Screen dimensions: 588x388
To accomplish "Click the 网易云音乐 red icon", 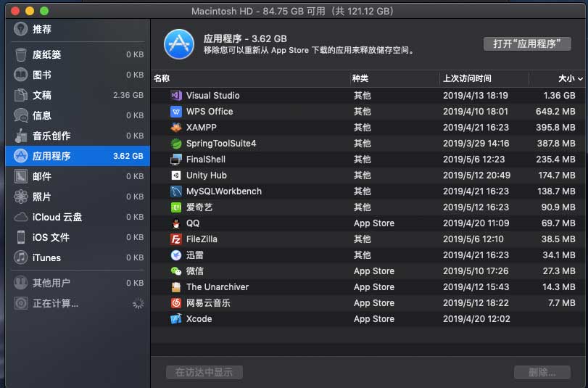I will click(176, 303).
